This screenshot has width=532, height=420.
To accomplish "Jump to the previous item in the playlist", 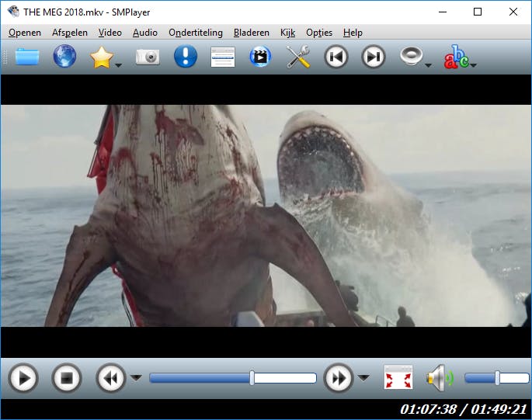I will [x=336, y=57].
